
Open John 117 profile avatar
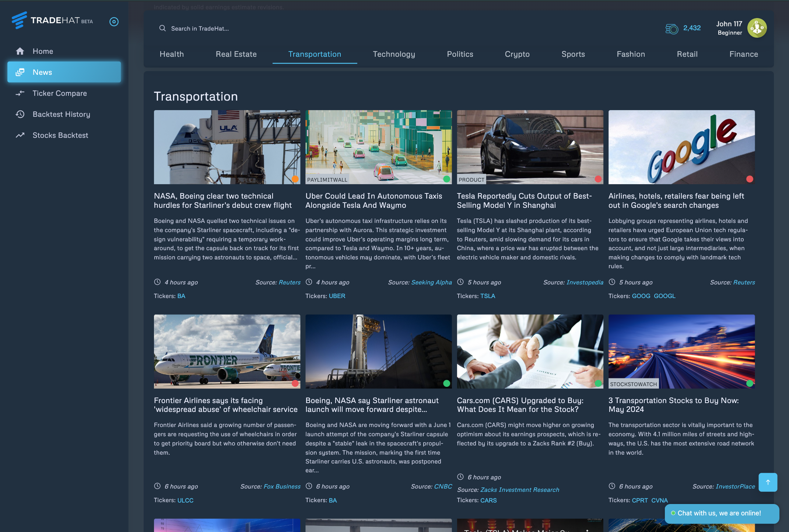point(757,28)
